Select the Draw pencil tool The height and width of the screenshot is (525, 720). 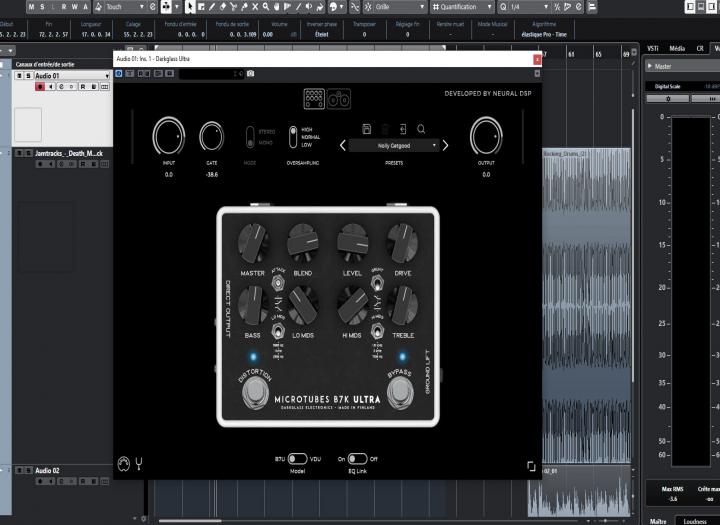[212, 7]
